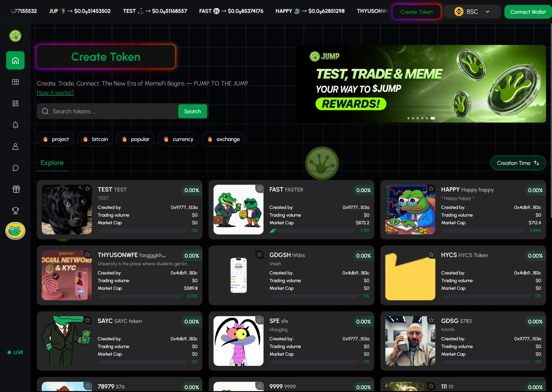Open the notifications bell icon
The image size is (552, 392).
[15, 125]
